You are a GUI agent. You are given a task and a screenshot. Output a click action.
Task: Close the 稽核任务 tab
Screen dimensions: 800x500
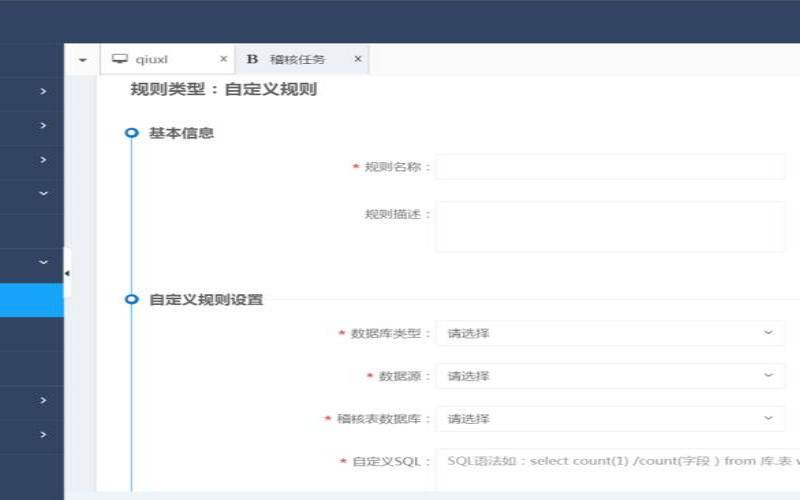coord(358,59)
